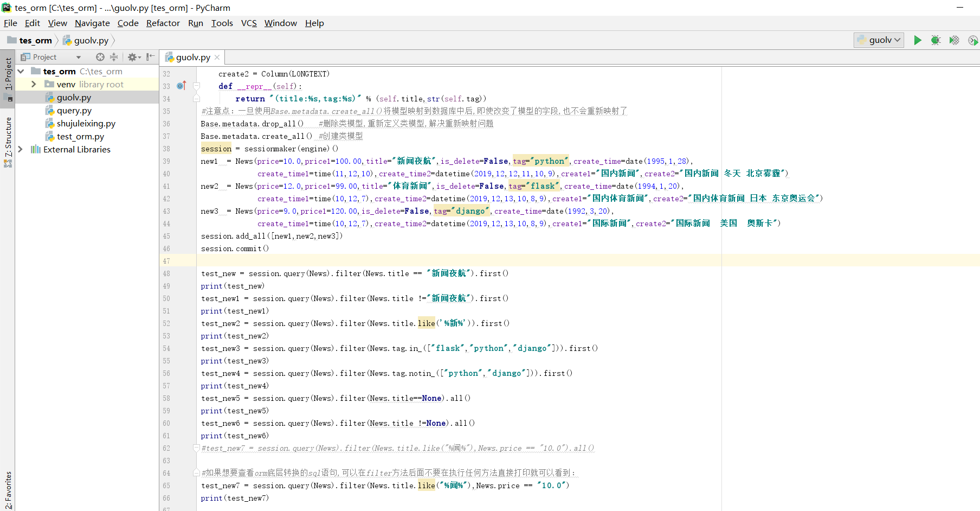Click the venv folder icon
The width and height of the screenshot is (980, 511).
pyautogui.click(x=49, y=84)
